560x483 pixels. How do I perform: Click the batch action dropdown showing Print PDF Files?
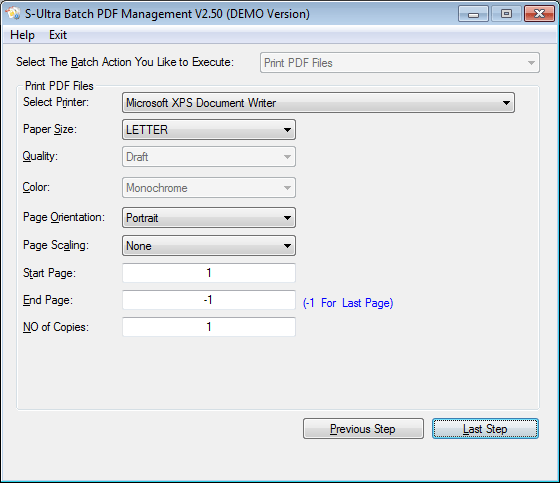point(400,63)
